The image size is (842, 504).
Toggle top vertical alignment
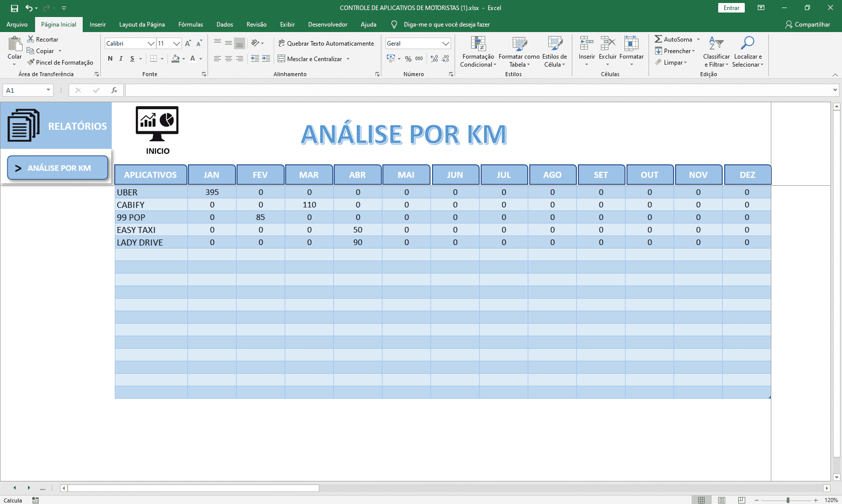tap(218, 43)
